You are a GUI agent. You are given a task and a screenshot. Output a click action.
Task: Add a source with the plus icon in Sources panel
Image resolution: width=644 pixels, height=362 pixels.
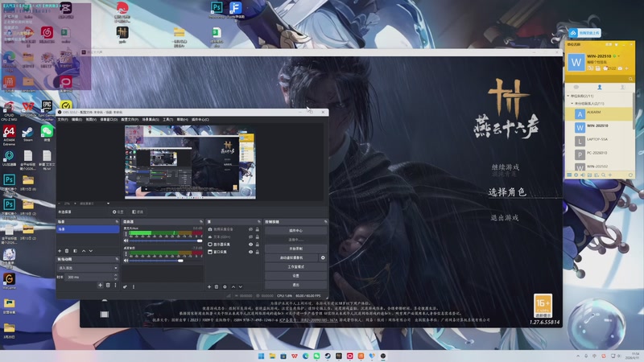(x=209, y=287)
